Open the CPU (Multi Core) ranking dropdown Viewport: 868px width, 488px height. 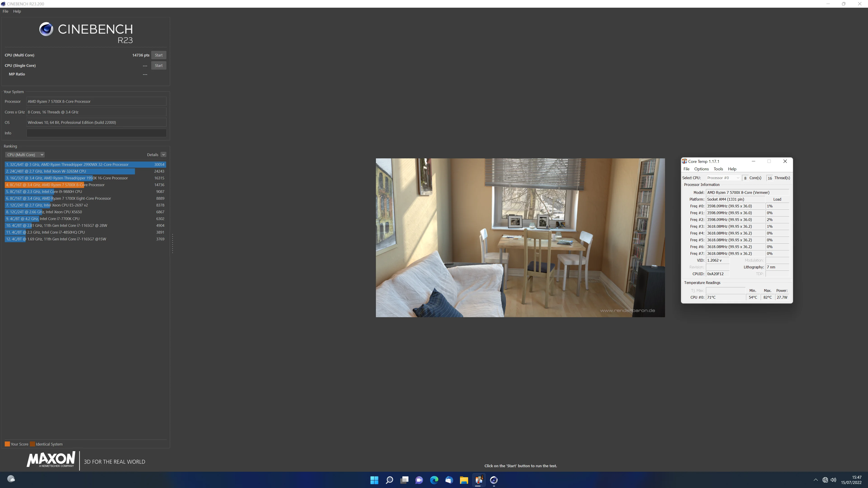pyautogui.click(x=25, y=155)
